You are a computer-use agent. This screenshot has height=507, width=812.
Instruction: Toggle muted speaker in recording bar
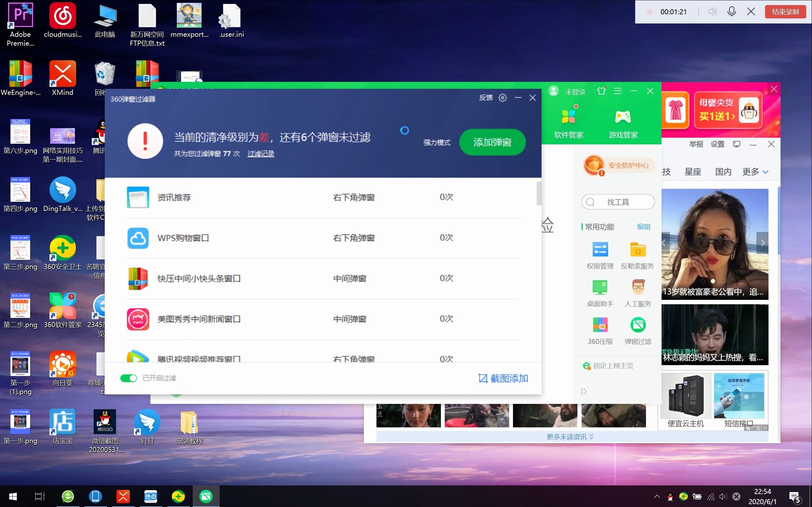[x=712, y=12]
